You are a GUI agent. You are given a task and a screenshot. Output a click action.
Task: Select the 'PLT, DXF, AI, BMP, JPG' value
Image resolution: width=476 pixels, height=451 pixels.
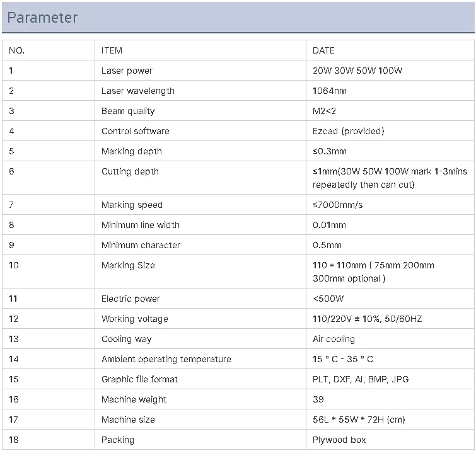[x=361, y=379]
